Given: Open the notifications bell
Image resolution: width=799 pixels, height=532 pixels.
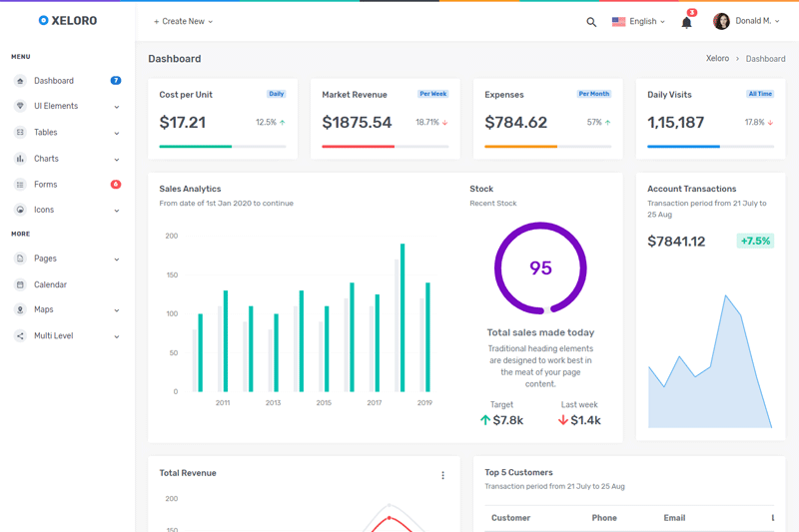Looking at the screenshot, I should click(x=686, y=22).
